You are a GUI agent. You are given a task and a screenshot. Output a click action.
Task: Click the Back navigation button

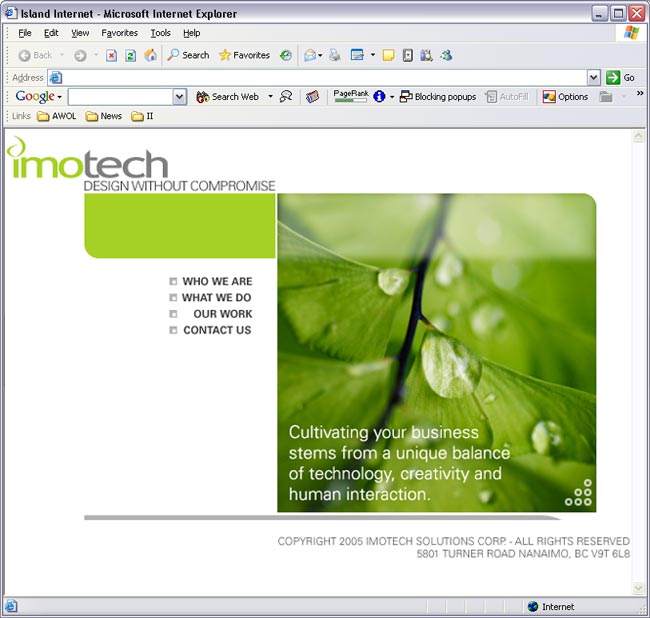coord(35,55)
